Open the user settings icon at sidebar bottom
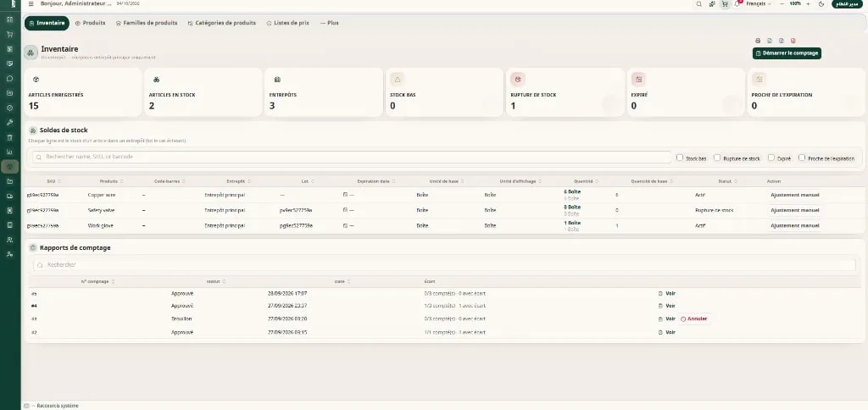Screen dimensions: 868x410 (9, 254)
